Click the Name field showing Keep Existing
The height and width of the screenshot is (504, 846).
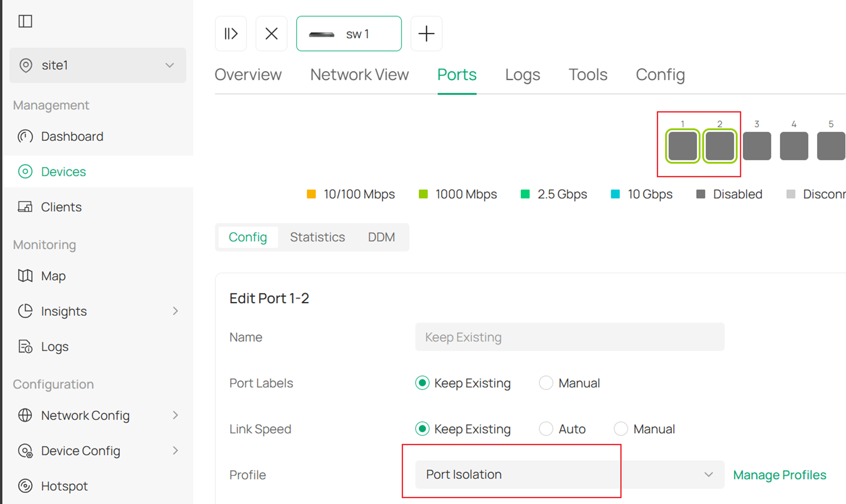click(x=570, y=337)
